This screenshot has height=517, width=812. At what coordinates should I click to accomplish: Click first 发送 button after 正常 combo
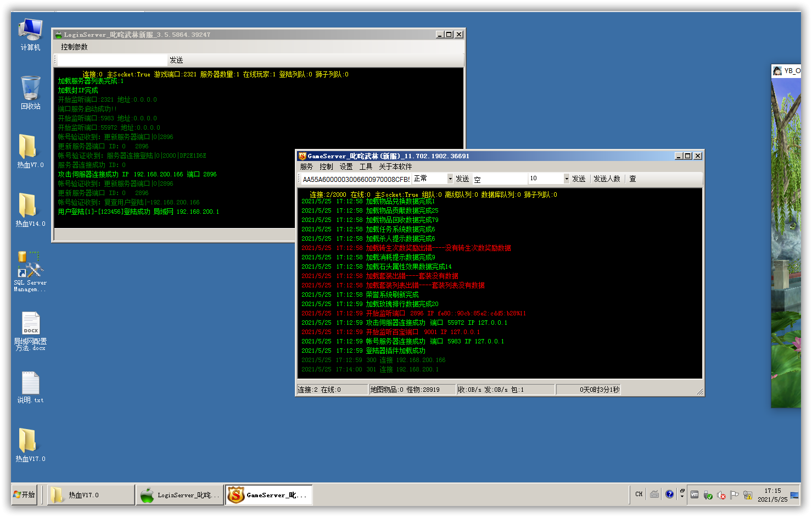pyautogui.click(x=462, y=179)
